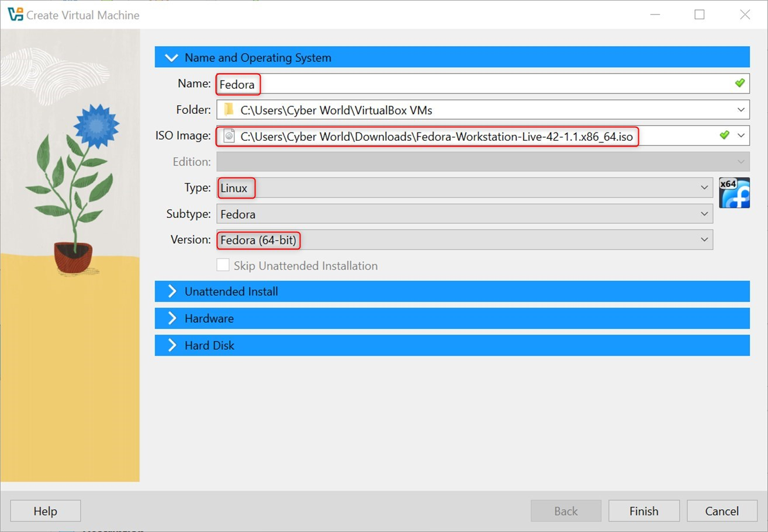Close the Create Virtual Machine window
Screen dimensions: 768x532
745,15
